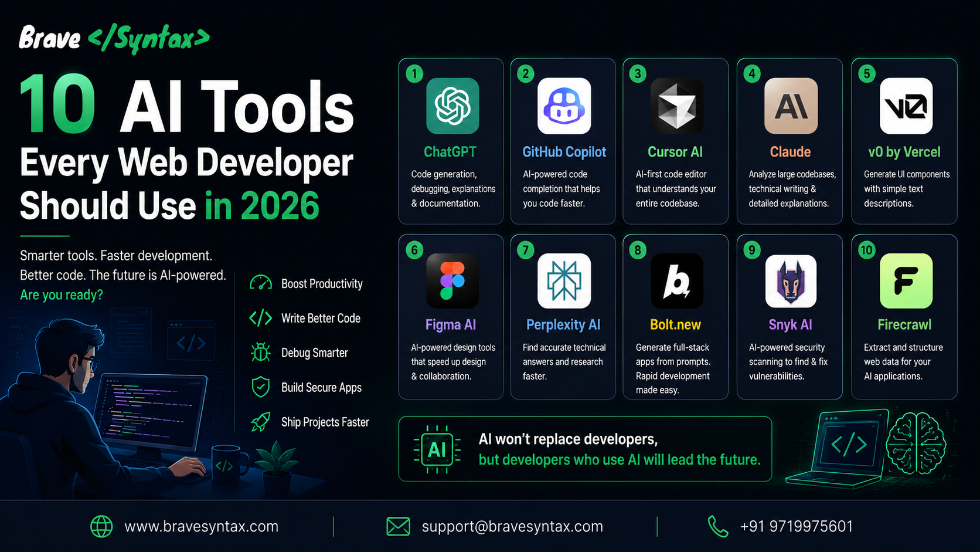Click the Figma AI title text
The image size is (980, 552).
pyautogui.click(x=451, y=324)
